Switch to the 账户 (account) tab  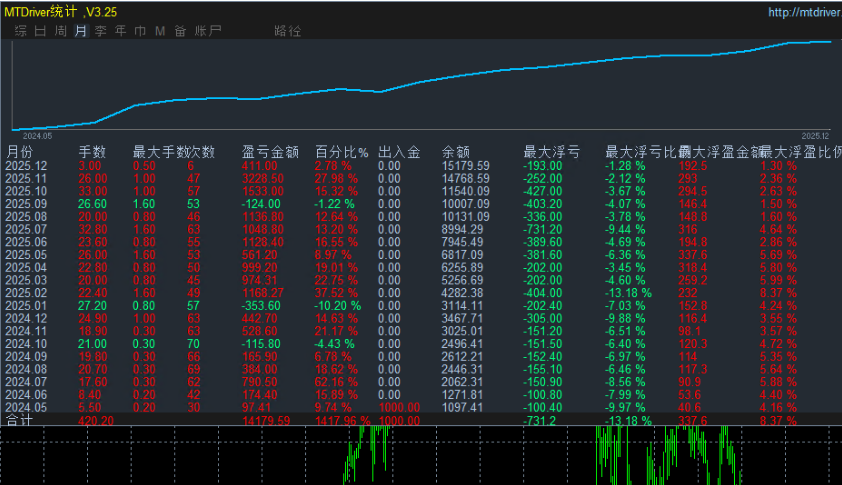coord(208,31)
